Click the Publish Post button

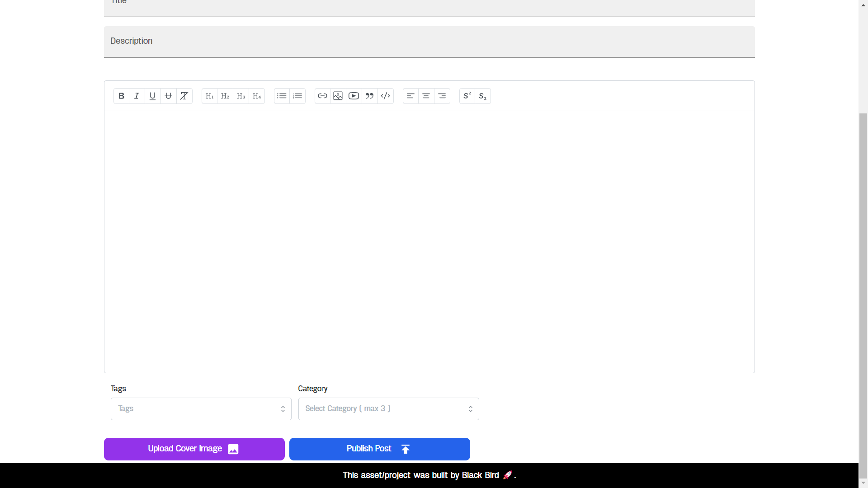[x=380, y=449]
